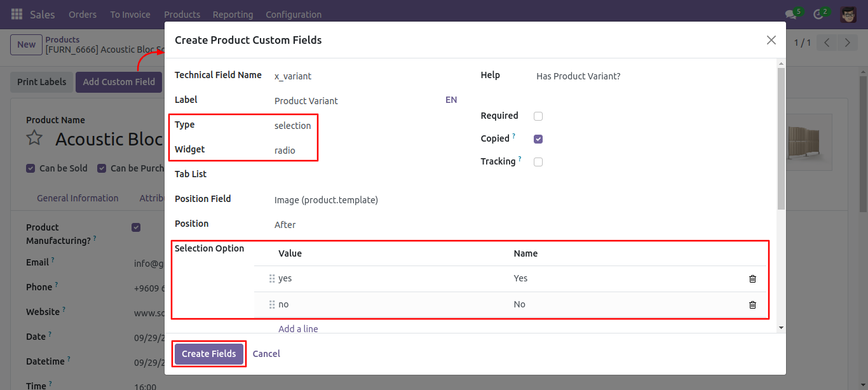
Task: Open the user avatar menu
Action: coord(848,14)
